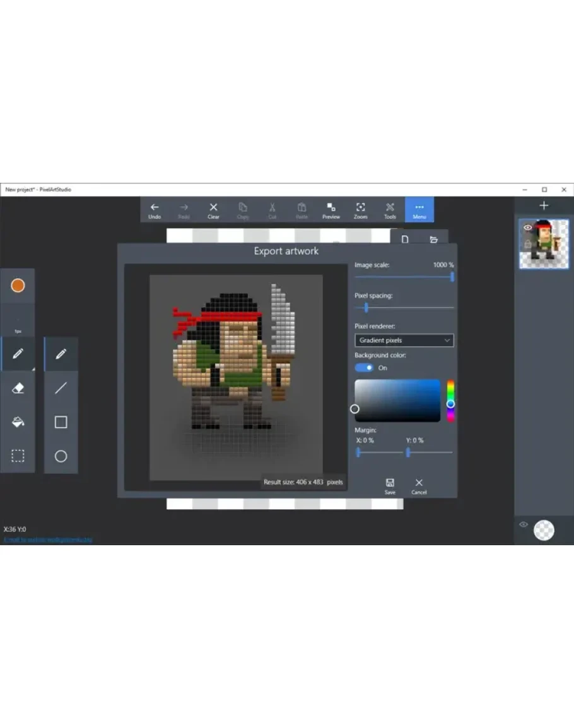Pick the Rectangle shape tool

[x=61, y=422]
